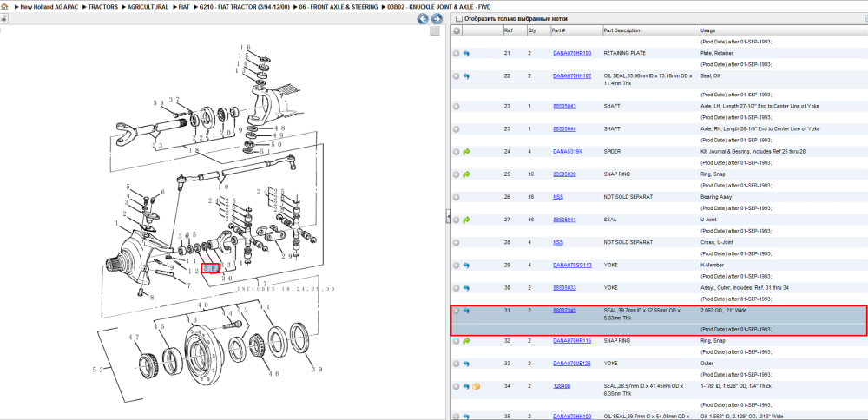Select callout 47 in the diagram
Screen dimensions: 868x420
(x=134, y=337)
